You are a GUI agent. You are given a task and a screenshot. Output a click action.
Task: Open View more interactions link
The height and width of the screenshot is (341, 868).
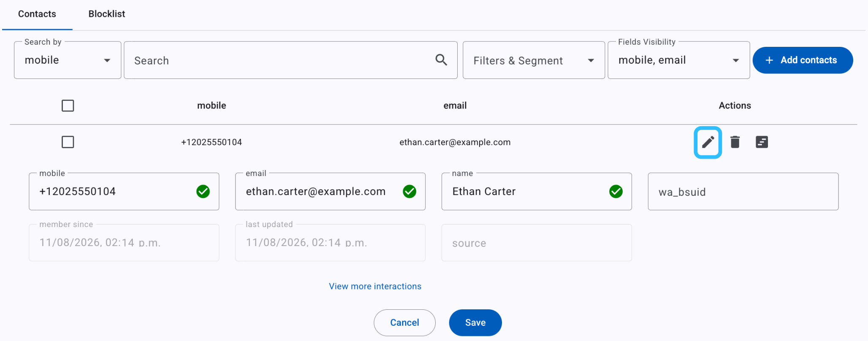[375, 287]
